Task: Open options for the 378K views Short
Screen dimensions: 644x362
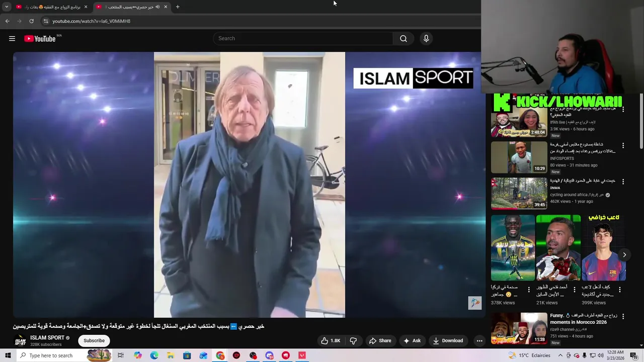Action: pos(529,290)
